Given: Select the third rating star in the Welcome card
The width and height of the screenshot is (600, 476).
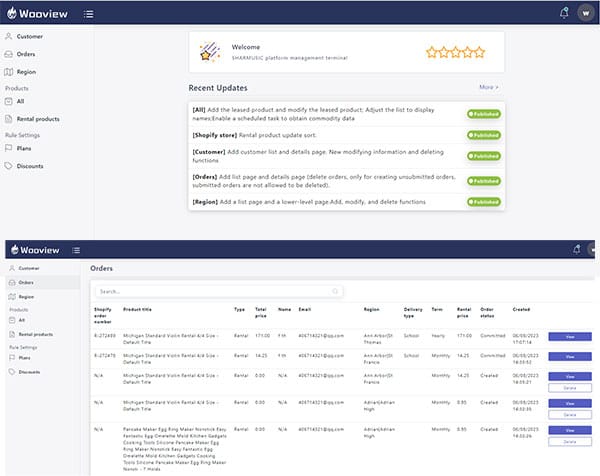Looking at the screenshot, I should 455,52.
